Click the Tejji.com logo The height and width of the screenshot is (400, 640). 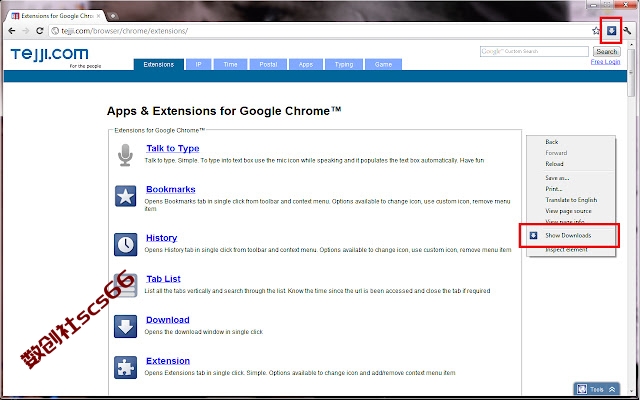(49, 54)
